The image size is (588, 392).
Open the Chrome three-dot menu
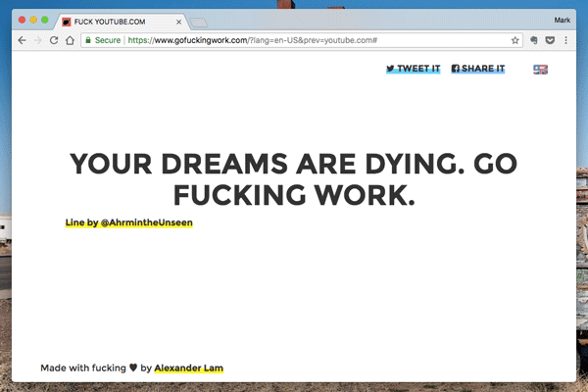click(565, 40)
